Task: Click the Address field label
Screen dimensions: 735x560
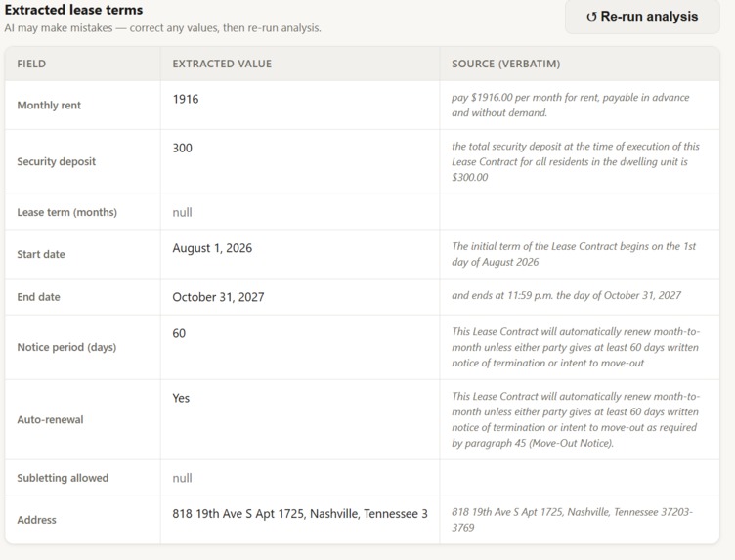Action: point(36,520)
